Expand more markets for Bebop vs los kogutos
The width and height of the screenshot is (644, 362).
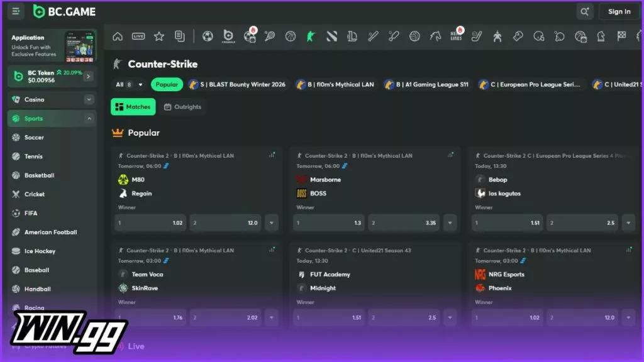point(628,223)
